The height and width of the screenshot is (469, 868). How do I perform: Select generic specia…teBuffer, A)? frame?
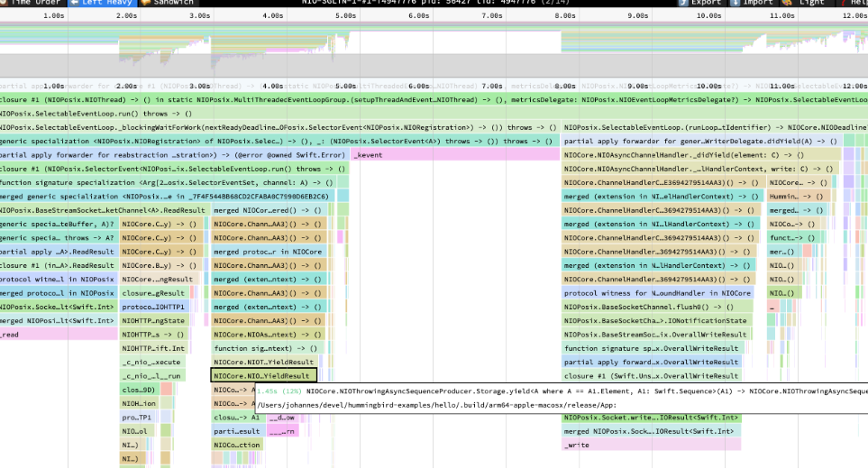(59, 225)
